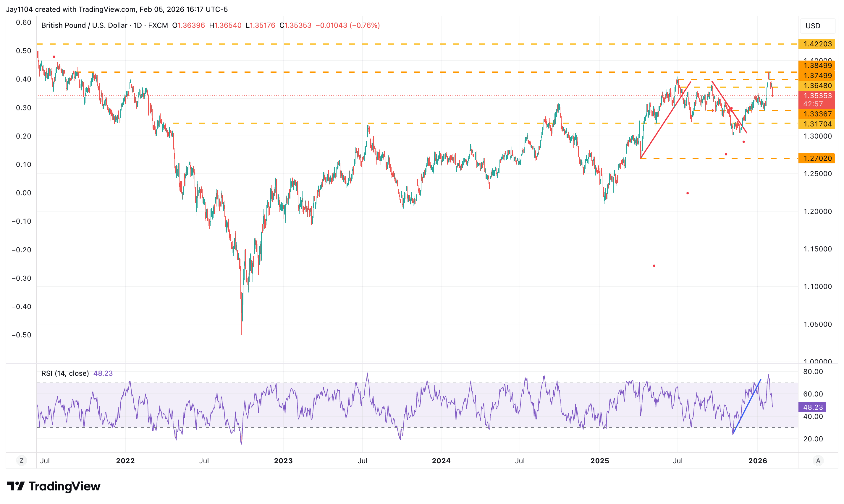The width and height of the screenshot is (844, 504).
Task: Click the high value H1.36540 in the legend
Action: click(226, 25)
